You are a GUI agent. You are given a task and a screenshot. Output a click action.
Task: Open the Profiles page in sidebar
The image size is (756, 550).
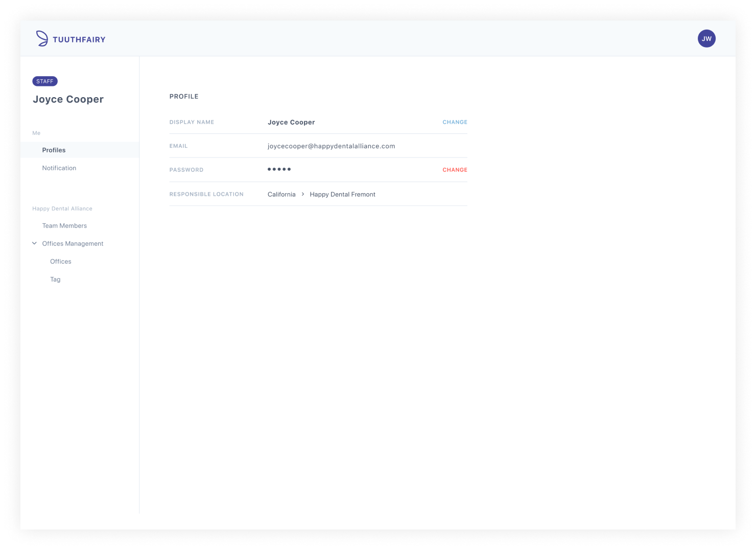click(54, 150)
